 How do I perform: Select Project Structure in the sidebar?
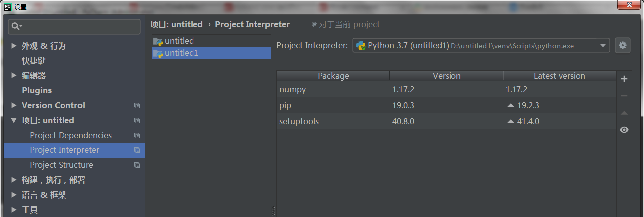click(62, 165)
